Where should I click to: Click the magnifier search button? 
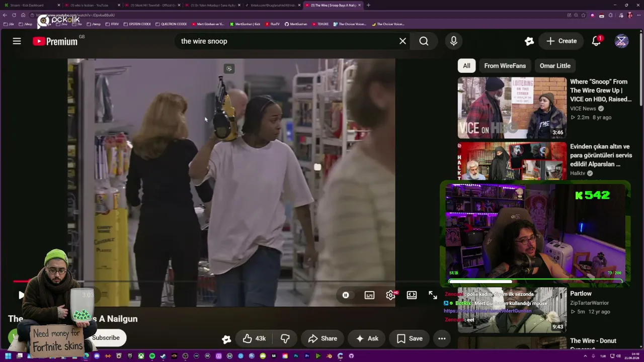pos(424,41)
